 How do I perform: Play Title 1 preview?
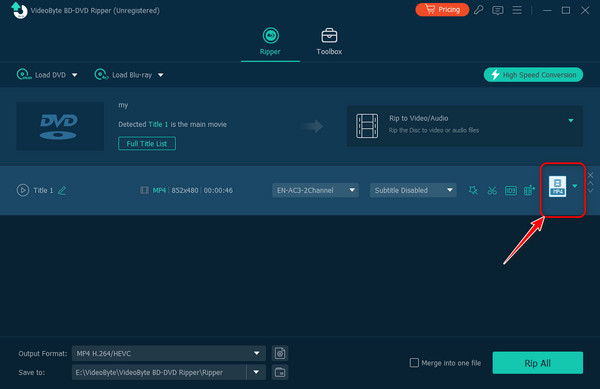(x=23, y=190)
